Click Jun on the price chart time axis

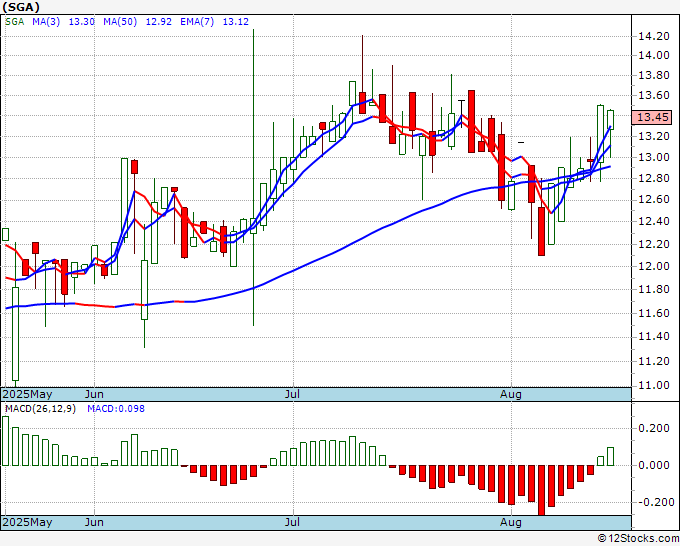pyautogui.click(x=94, y=394)
